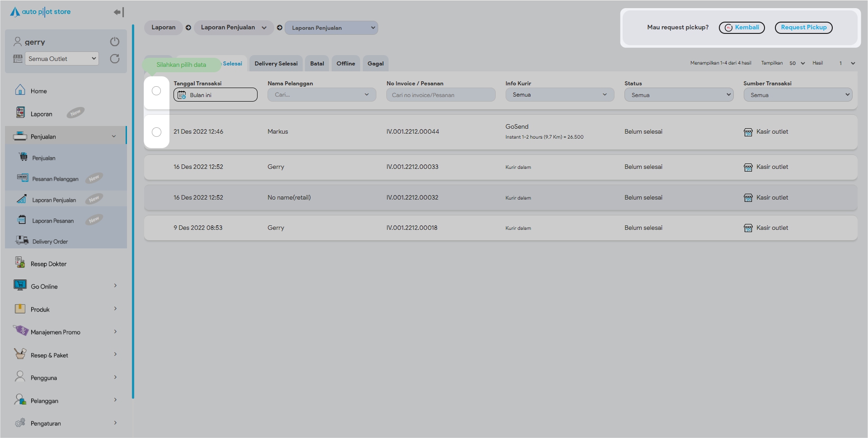Expand the Status filter dropdown
This screenshot has width=868, height=438.
pos(678,95)
